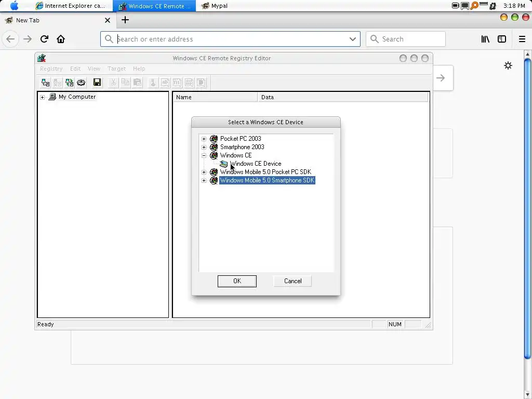Click the 'ab' new string value icon
This screenshot has height=399, width=532.
tap(165, 83)
